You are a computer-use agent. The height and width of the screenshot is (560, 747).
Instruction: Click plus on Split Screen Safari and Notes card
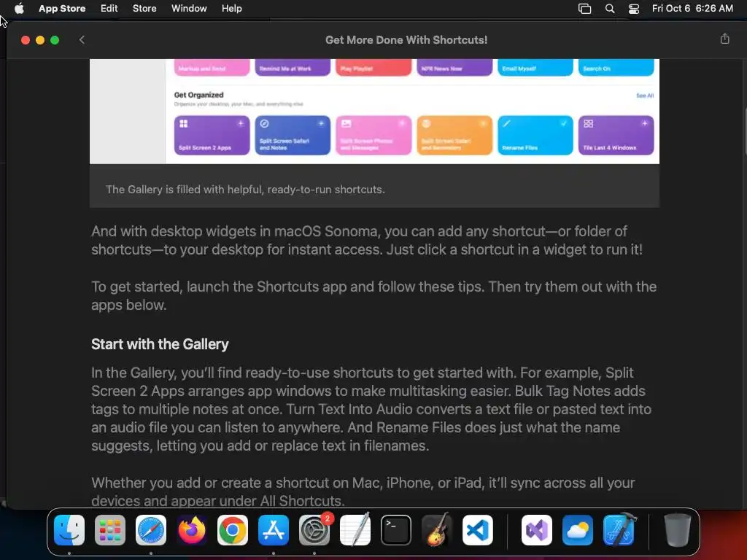pos(321,124)
